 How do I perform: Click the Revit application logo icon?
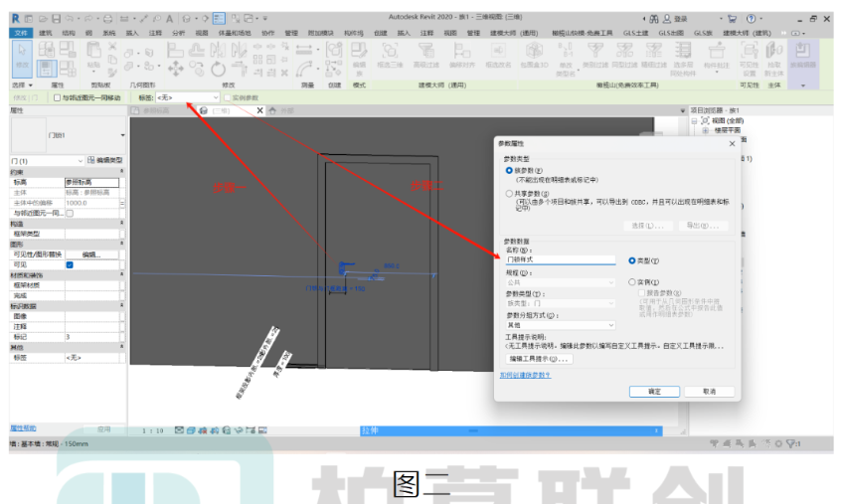[16, 19]
